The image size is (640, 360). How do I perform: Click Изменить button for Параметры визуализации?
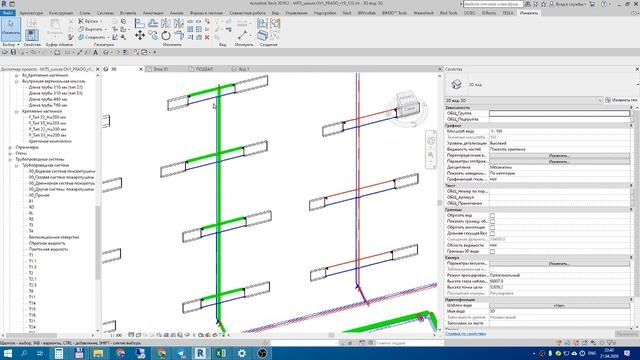[559, 264]
